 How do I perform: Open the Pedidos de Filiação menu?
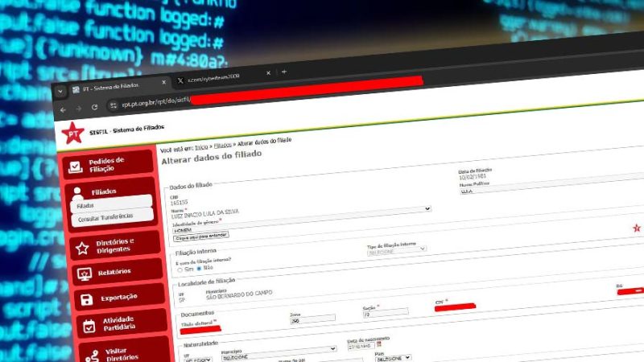pyautogui.click(x=109, y=165)
